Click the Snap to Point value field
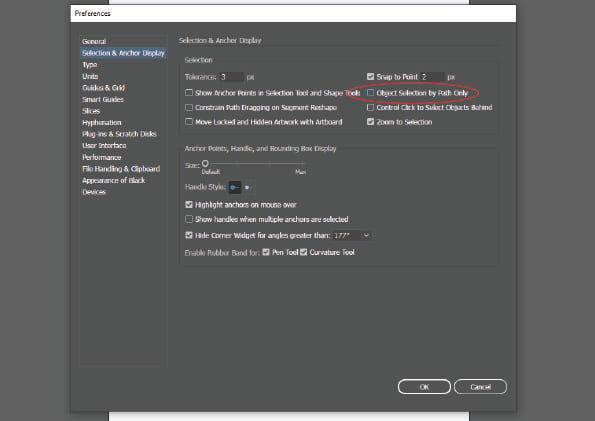 [432, 77]
